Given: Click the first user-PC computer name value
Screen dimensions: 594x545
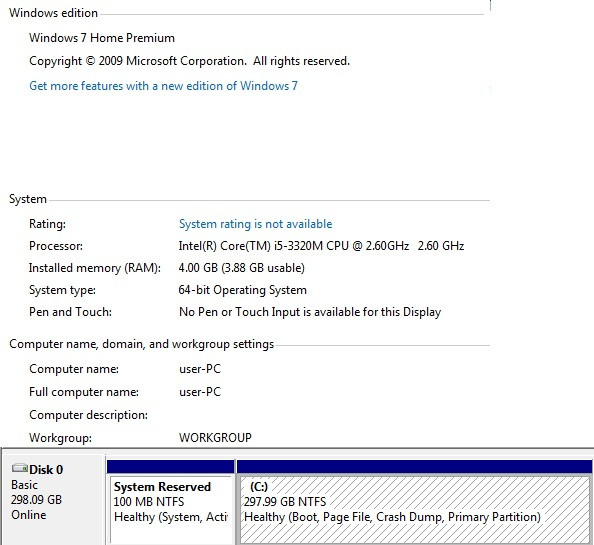Looking at the screenshot, I should click(200, 369).
